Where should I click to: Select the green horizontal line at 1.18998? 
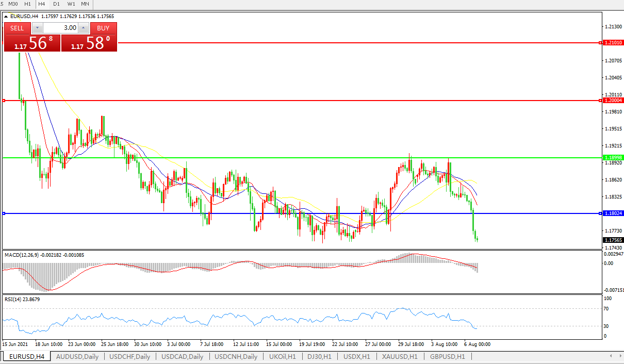[258, 157]
